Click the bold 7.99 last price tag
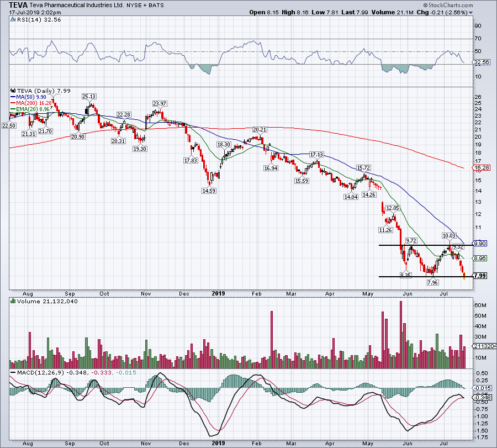Screen dimensions: 497x448 click(479, 276)
